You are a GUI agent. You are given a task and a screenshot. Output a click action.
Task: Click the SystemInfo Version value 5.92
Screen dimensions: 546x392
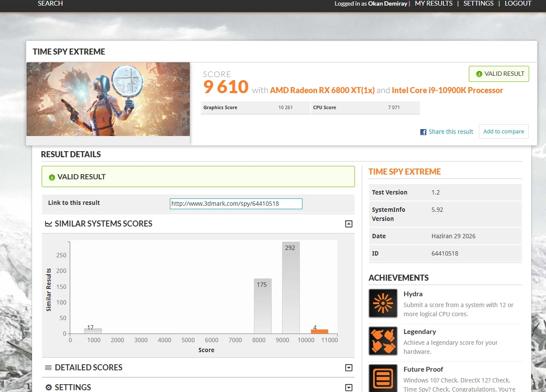pos(437,210)
